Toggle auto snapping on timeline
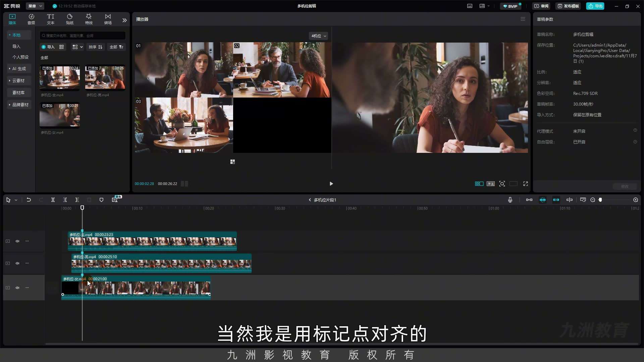This screenshot has height=362, width=644. point(542,200)
